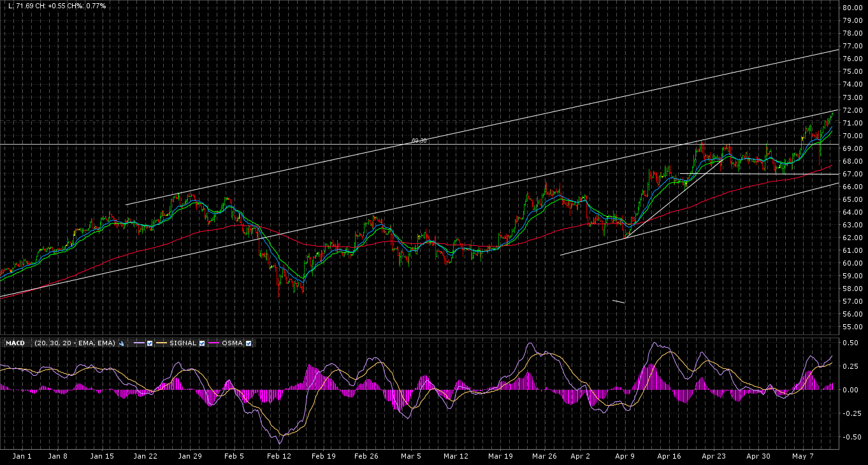The image size is (868, 465).
Task: Click the purple MACD line swatch
Action: pyautogui.click(x=139, y=343)
